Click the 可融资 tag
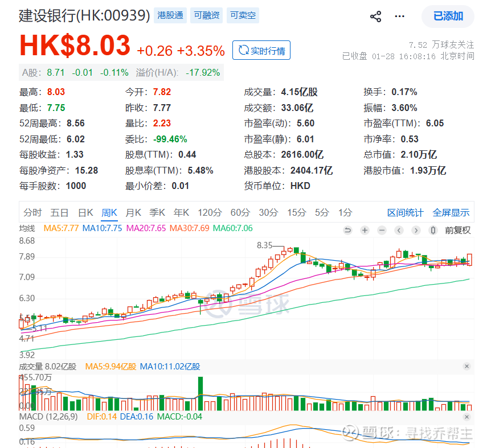The image size is (487, 448). point(207,15)
